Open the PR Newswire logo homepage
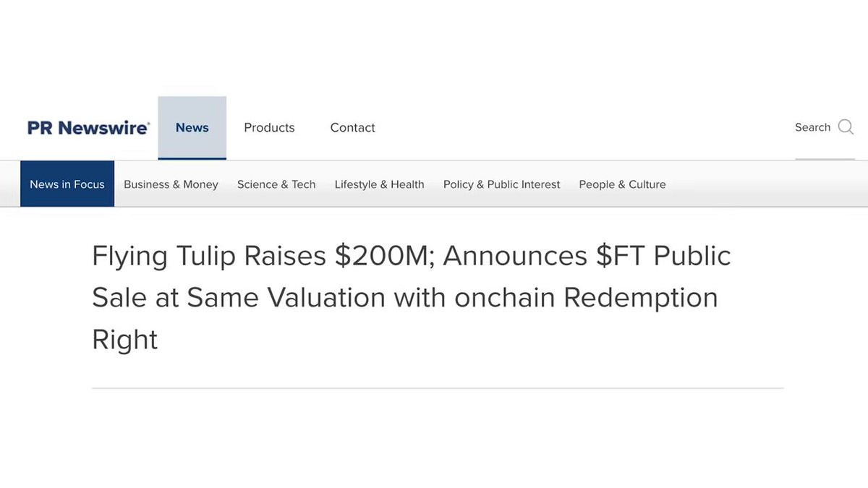 (x=88, y=127)
